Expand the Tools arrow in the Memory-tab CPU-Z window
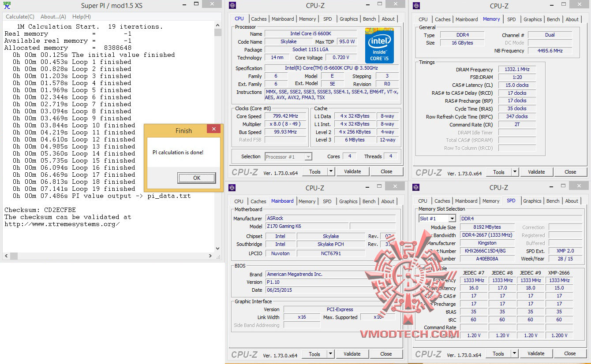 [x=515, y=172]
